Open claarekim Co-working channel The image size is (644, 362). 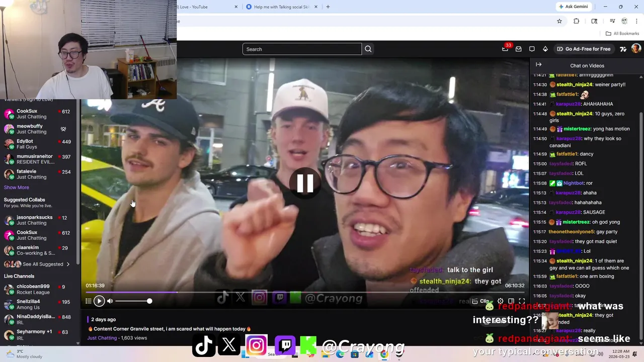coord(38,250)
